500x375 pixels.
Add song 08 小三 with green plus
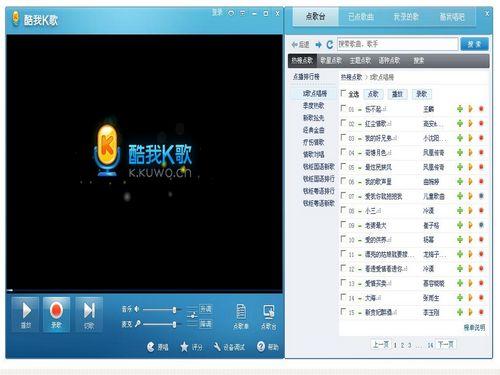tap(460, 210)
